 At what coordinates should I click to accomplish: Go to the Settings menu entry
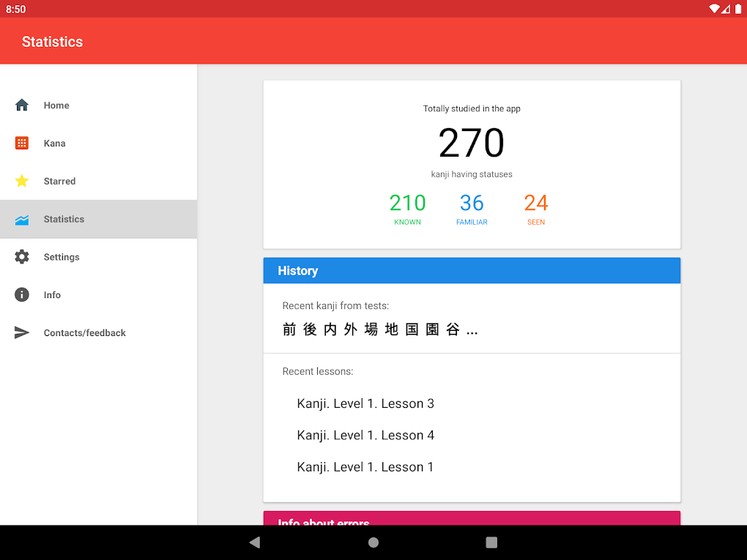click(x=99, y=257)
